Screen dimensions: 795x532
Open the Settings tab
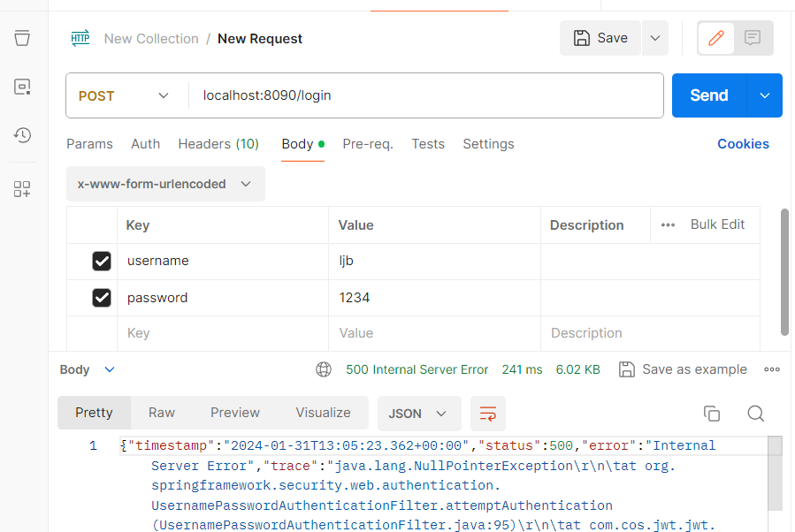tap(488, 144)
